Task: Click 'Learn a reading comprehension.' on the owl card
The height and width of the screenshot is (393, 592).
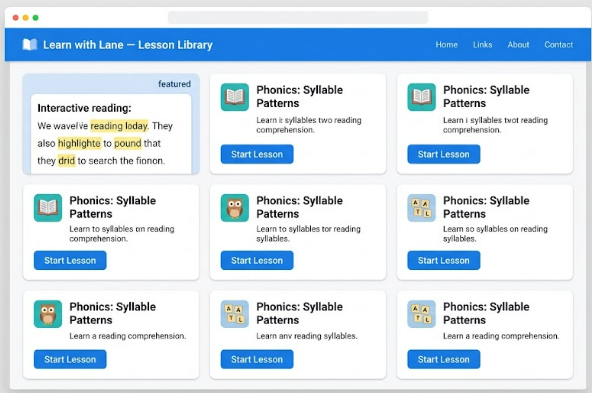Action: click(x=128, y=336)
